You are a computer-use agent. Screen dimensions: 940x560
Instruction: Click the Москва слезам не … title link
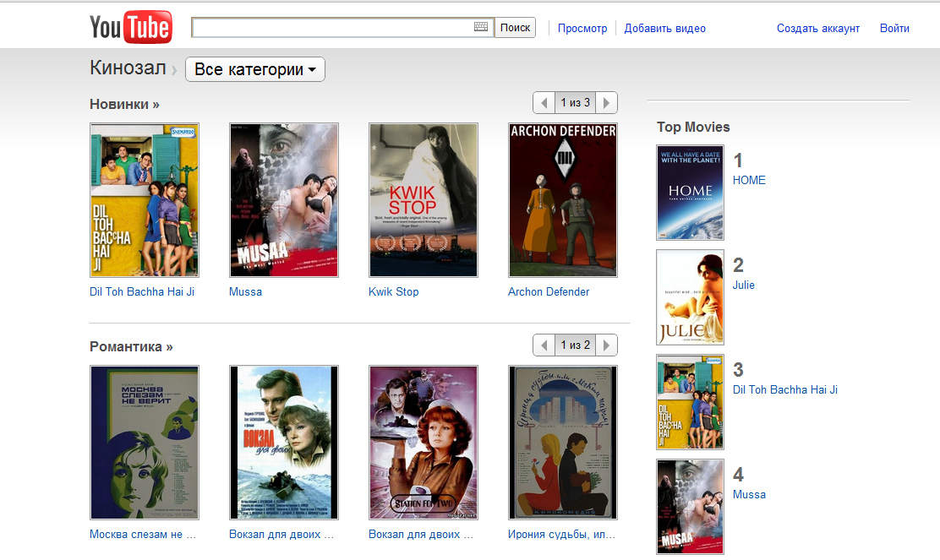coord(143,535)
